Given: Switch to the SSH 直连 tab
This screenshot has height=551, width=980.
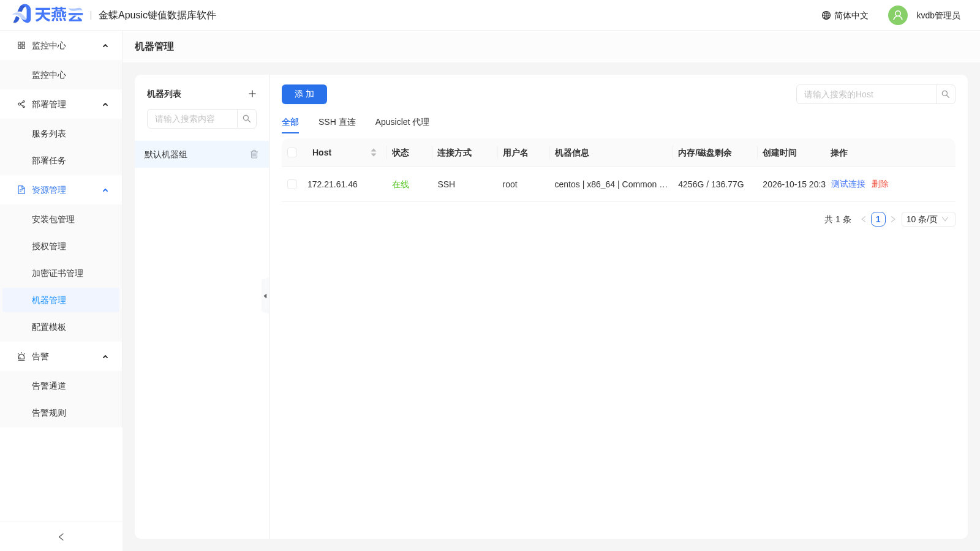Looking at the screenshot, I should (337, 122).
